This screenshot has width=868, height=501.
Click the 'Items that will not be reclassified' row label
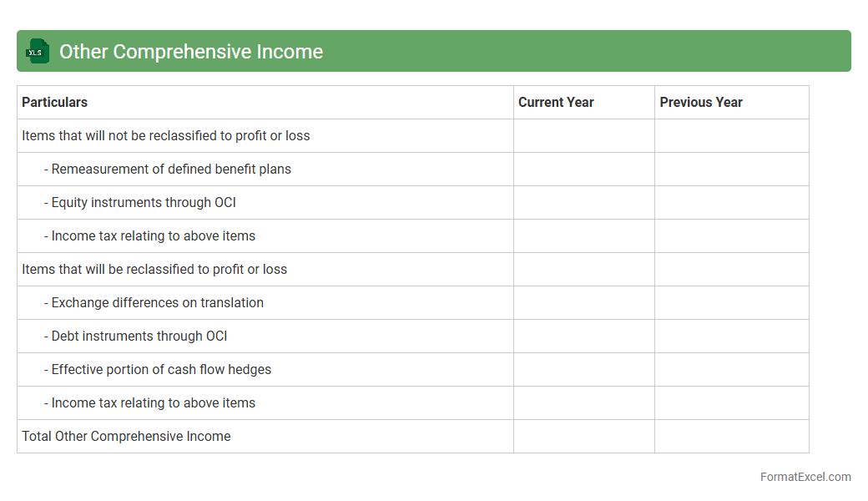pos(166,135)
